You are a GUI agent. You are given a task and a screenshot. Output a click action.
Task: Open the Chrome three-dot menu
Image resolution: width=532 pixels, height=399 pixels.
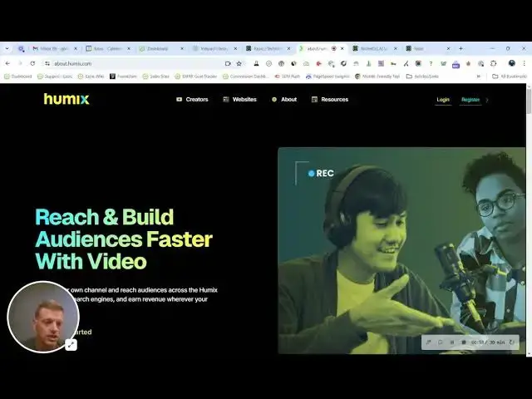tap(524, 63)
